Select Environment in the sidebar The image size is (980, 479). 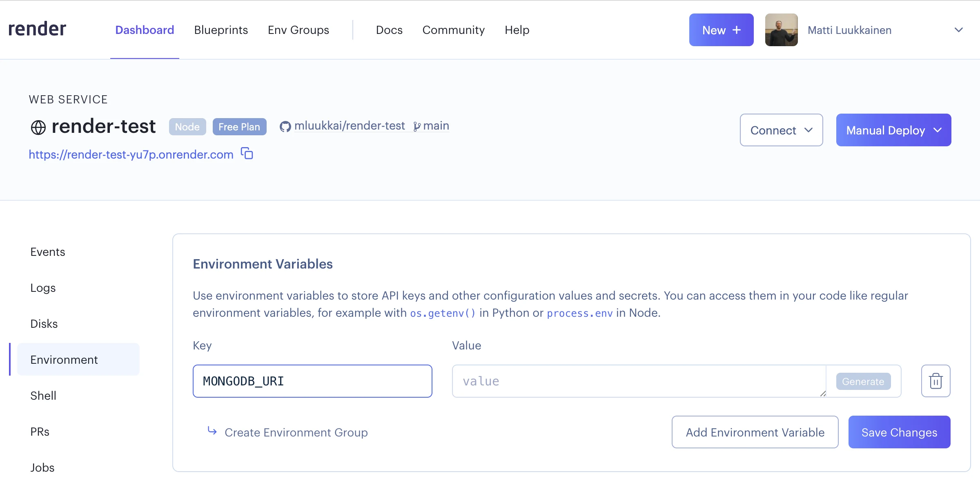coord(78,359)
